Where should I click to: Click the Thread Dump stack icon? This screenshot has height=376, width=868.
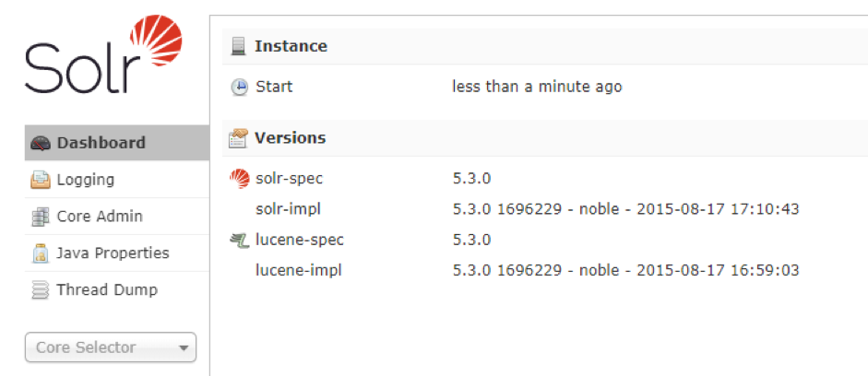pos(40,289)
